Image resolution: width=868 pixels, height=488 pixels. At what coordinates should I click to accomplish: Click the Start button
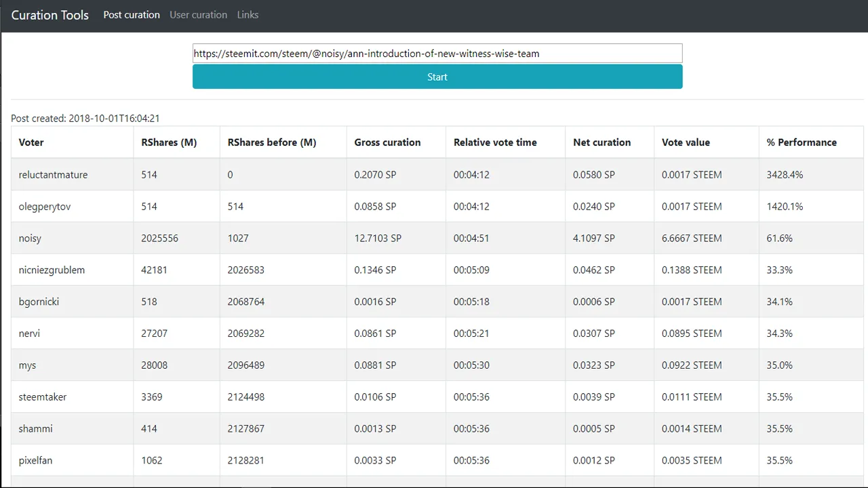(x=437, y=77)
